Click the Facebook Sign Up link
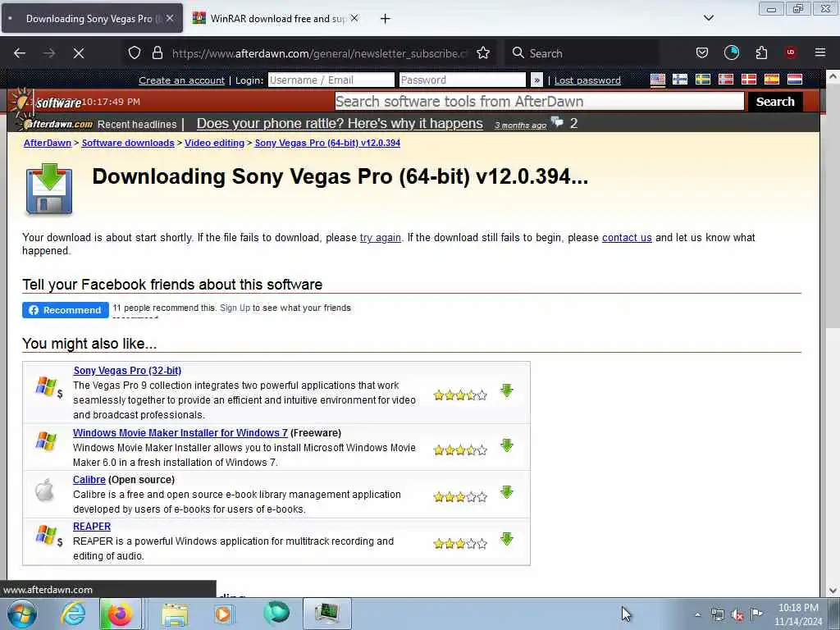This screenshot has width=840, height=630. (x=235, y=308)
